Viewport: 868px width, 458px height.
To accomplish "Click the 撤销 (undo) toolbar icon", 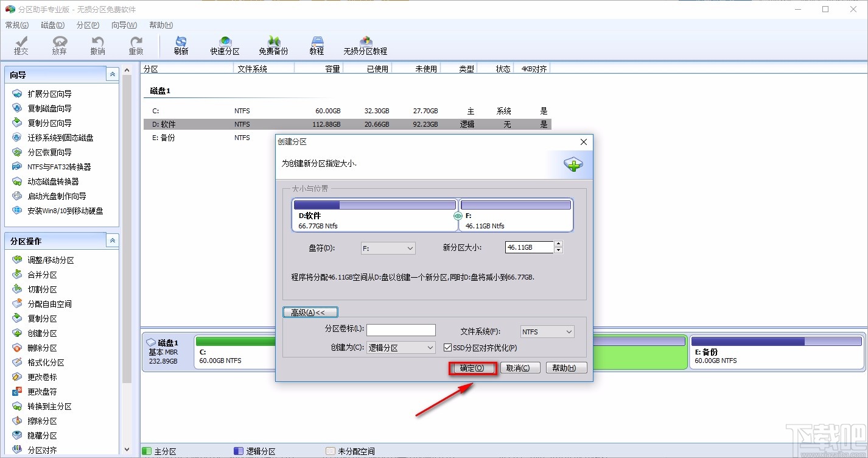I will pos(97,45).
